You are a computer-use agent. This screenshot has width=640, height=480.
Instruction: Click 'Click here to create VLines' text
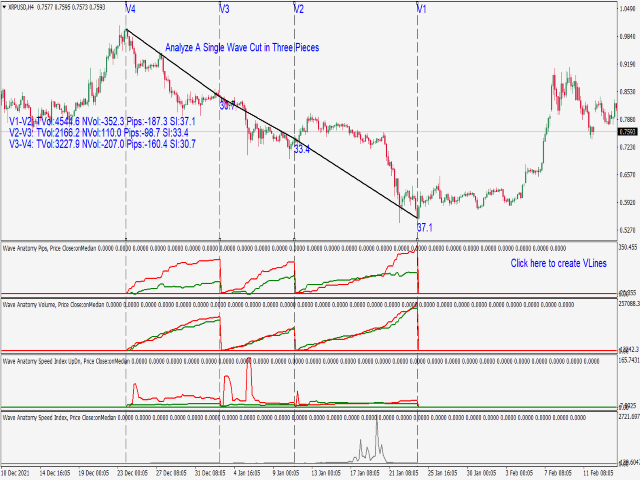click(558, 263)
